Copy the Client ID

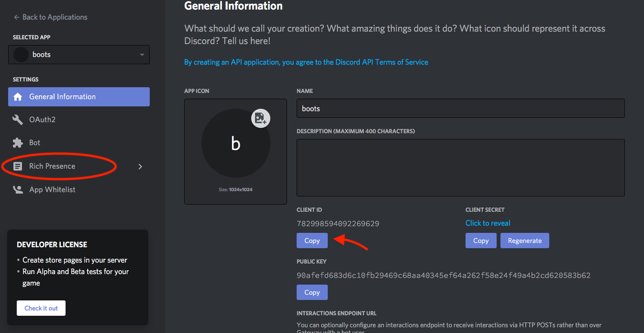click(312, 241)
